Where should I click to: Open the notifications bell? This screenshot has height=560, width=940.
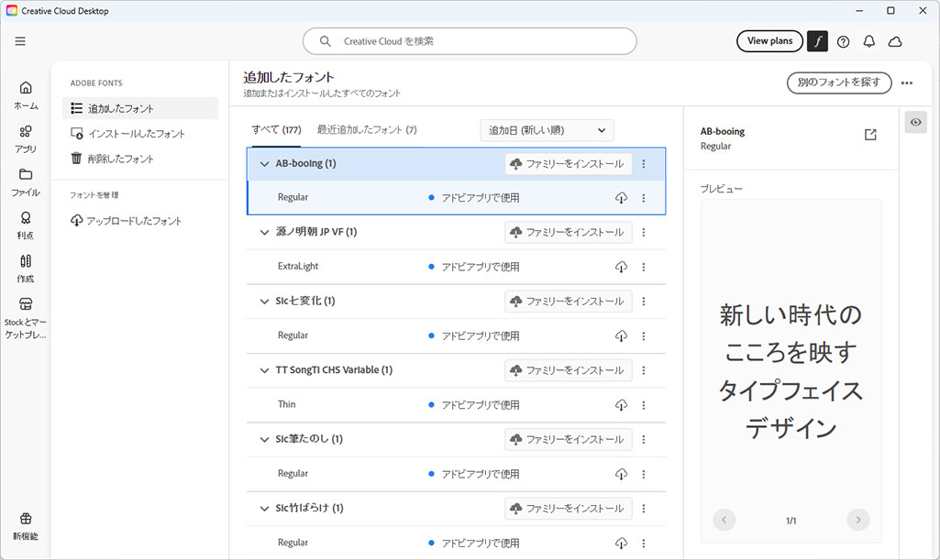point(869,41)
